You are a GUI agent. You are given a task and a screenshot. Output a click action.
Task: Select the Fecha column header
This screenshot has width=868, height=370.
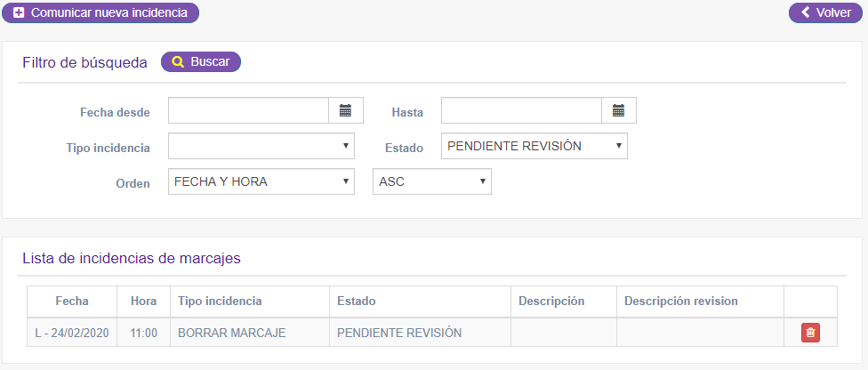(x=72, y=302)
